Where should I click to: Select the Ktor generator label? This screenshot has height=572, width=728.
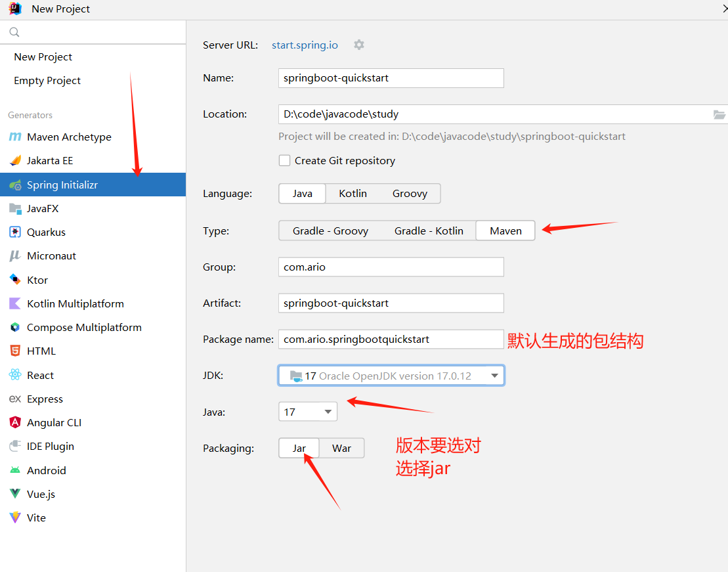tap(37, 280)
